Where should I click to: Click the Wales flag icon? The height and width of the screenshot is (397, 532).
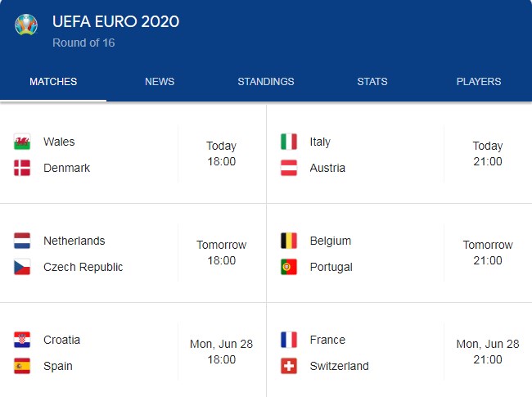point(22,142)
